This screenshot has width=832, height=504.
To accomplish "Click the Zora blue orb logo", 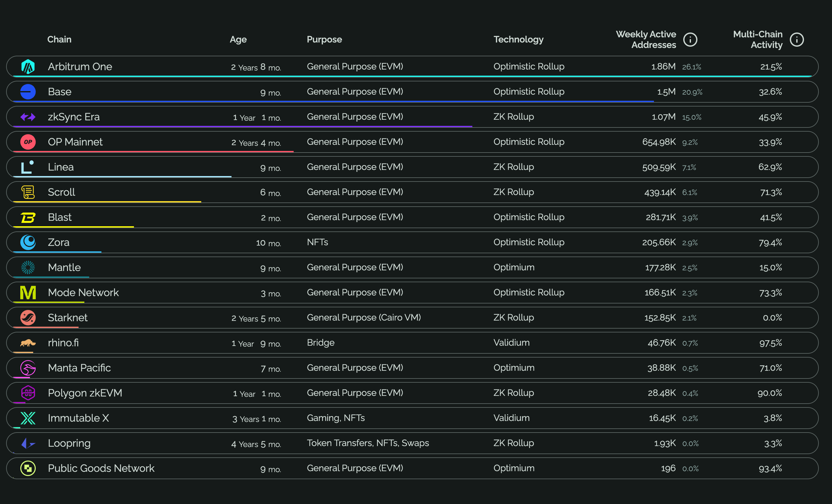I will pyautogui.click(x=28, y=242).
